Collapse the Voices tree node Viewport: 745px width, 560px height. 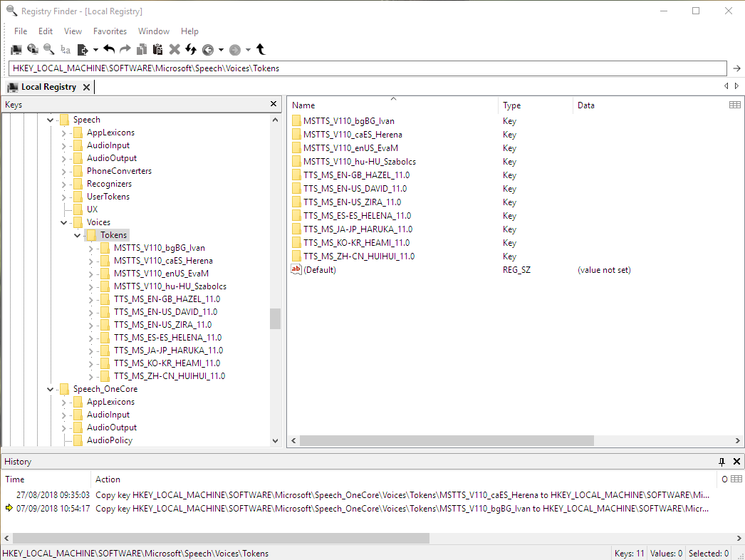[x=63, y=222]
